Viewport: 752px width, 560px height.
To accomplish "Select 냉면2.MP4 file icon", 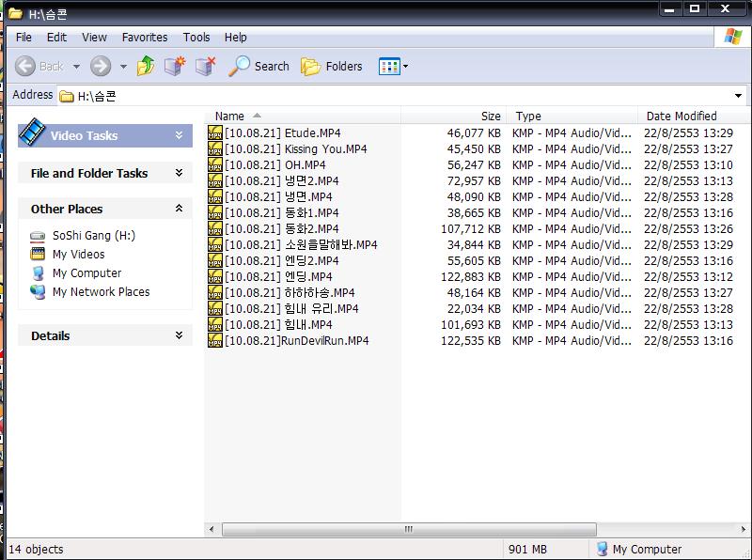I will click(x=215, y=180).
